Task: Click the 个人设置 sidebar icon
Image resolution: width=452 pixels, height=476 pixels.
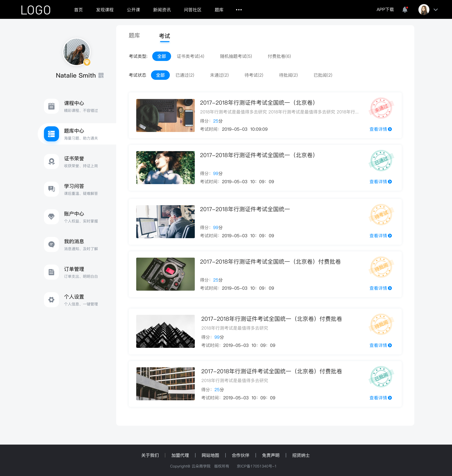Action: [x=51, y=299]
